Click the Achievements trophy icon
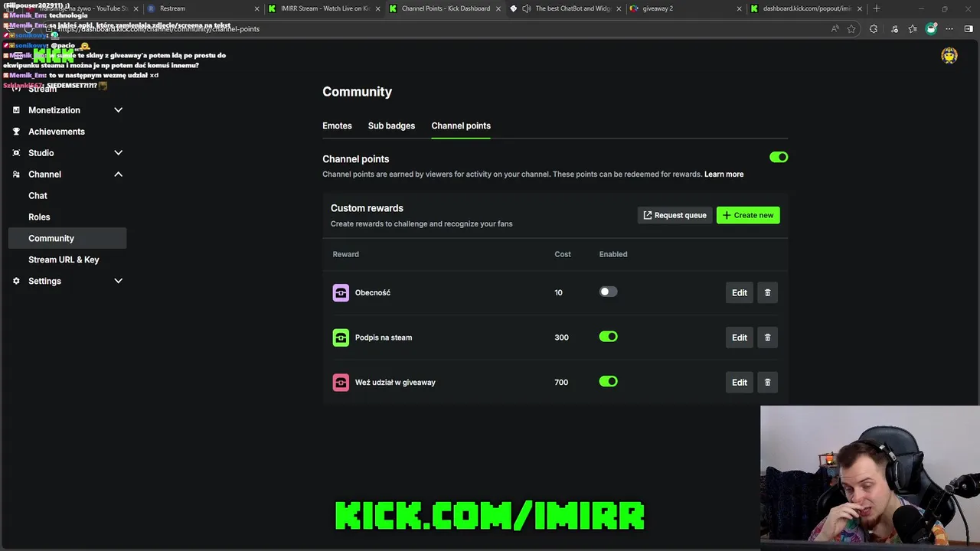Viewport: 980px width, 551px height. [16, 132]
